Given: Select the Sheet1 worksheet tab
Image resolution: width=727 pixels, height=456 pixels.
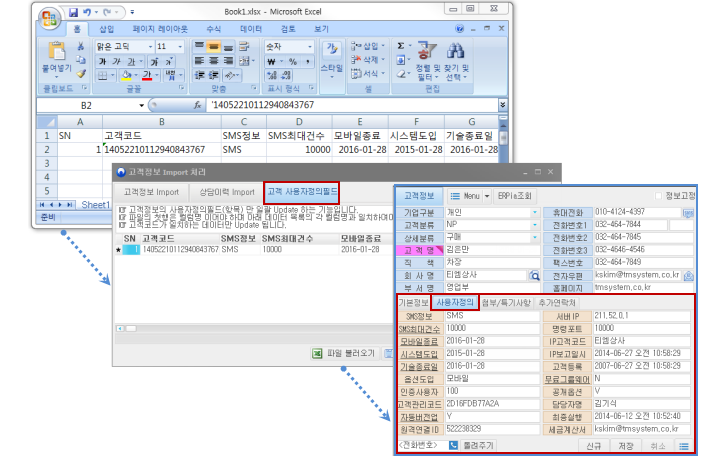Looking at the screenshot, I should [96, 205].
